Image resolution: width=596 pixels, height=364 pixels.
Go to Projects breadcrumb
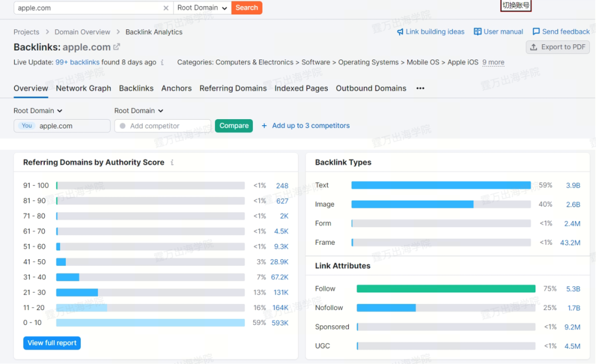pos(26,33)
